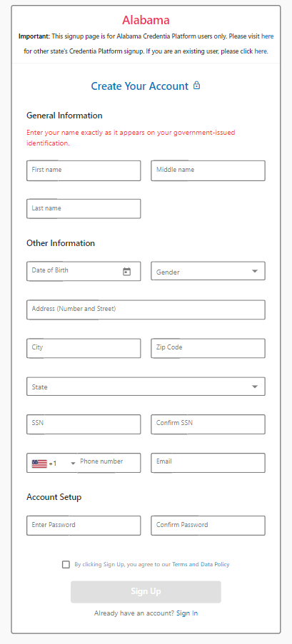
Task: Open the +1 country code selector
Action: click(52, 463)
